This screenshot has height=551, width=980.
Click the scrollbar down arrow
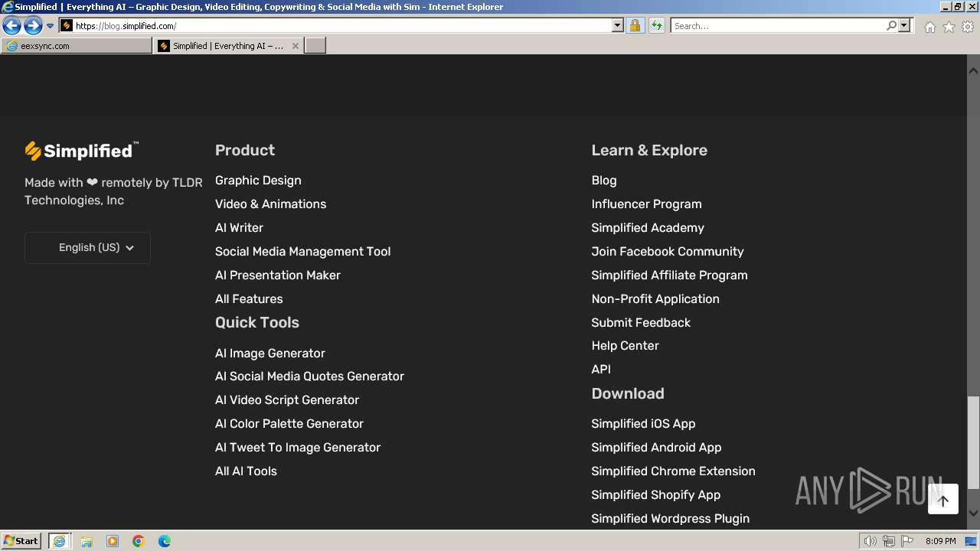[973, 514]
